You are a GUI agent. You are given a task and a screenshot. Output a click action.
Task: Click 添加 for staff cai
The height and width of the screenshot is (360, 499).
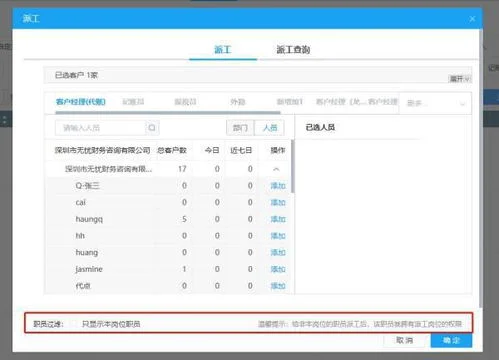click(x=278, y=202)
